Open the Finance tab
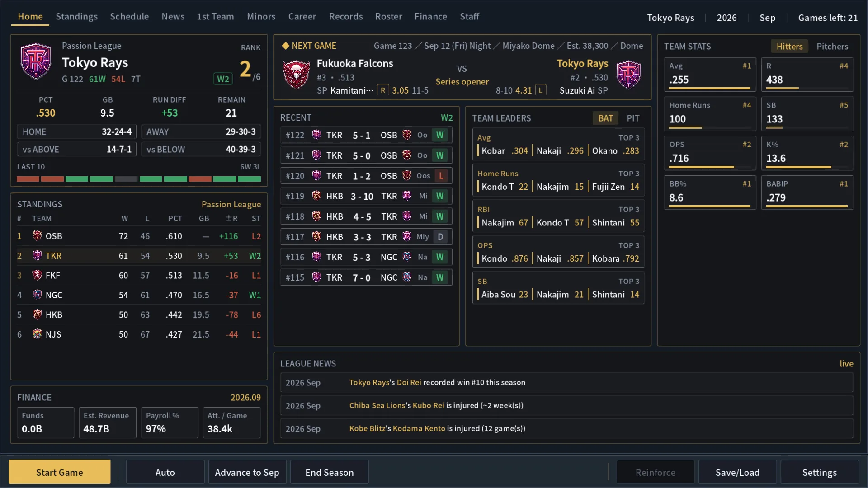Screen dimensions: 868x488 tap(430, 16)
